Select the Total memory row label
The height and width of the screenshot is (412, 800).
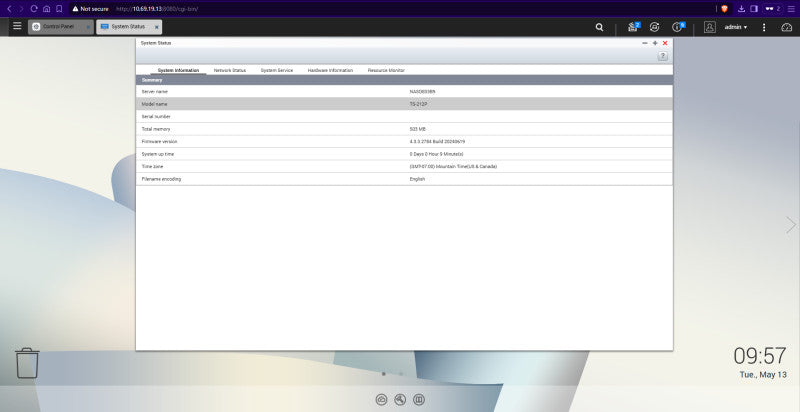pos(156,129)
